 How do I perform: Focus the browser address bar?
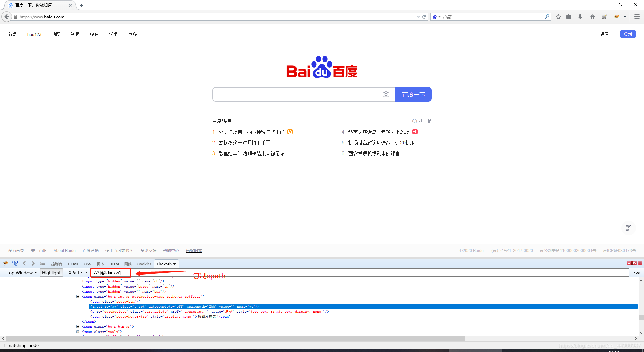pyautogui.click(x=215, y=17)
